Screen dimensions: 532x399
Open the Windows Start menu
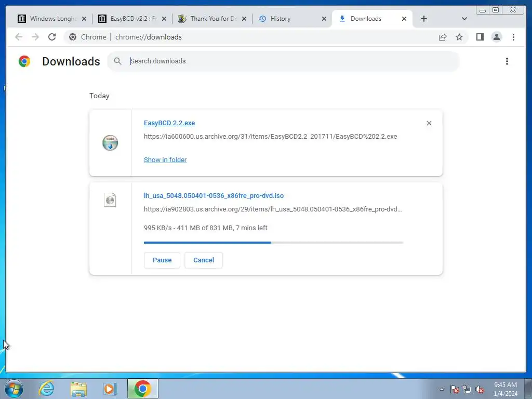coord(14,389)
